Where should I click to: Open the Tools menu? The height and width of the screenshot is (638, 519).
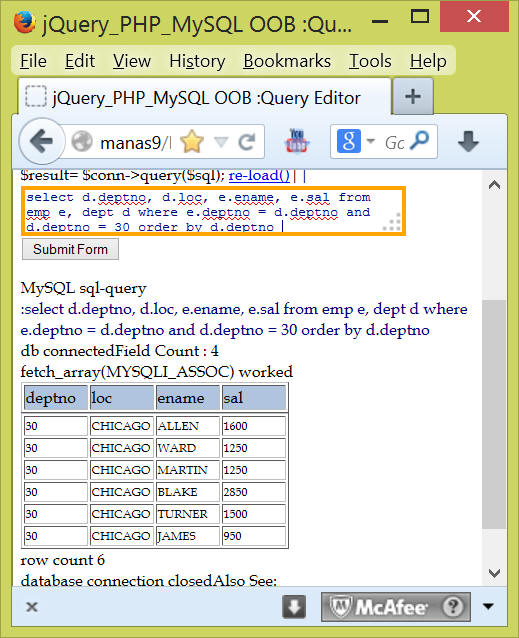tap(370, 61)
